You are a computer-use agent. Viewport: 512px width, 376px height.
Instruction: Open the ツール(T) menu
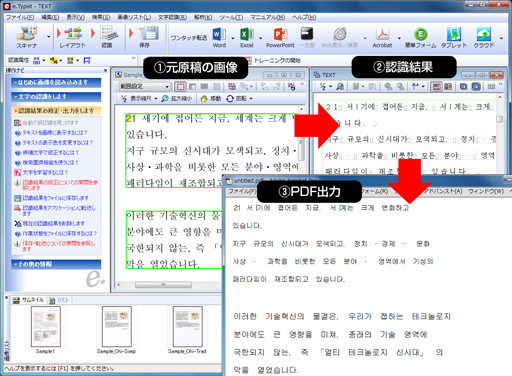click(x=231, y=17)
